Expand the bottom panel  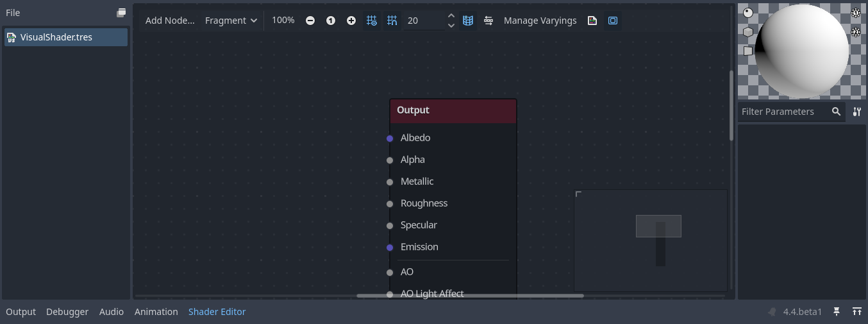click(x=857, y=312)
